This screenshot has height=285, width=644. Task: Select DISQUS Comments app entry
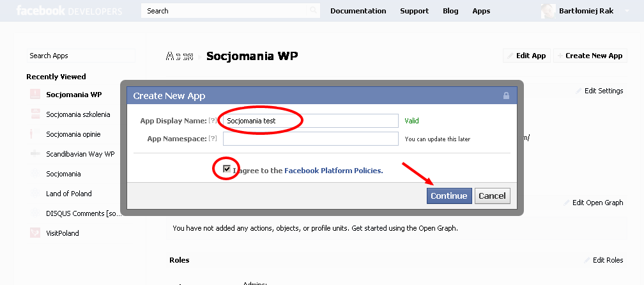tap(84, 213)
